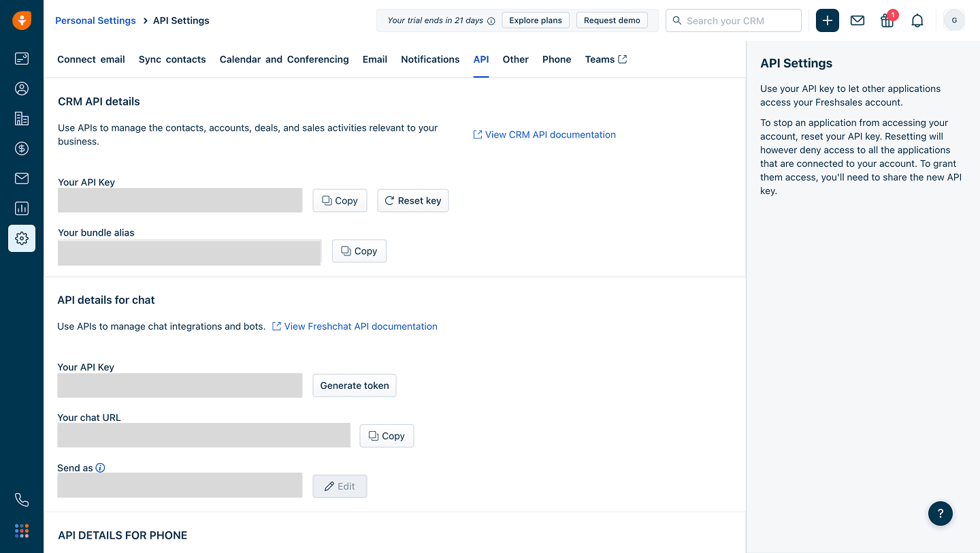Image resolution: width=980 pixels, height=553 pixels.
Task: Click the Send as field
Action: (x=180, y=485)
